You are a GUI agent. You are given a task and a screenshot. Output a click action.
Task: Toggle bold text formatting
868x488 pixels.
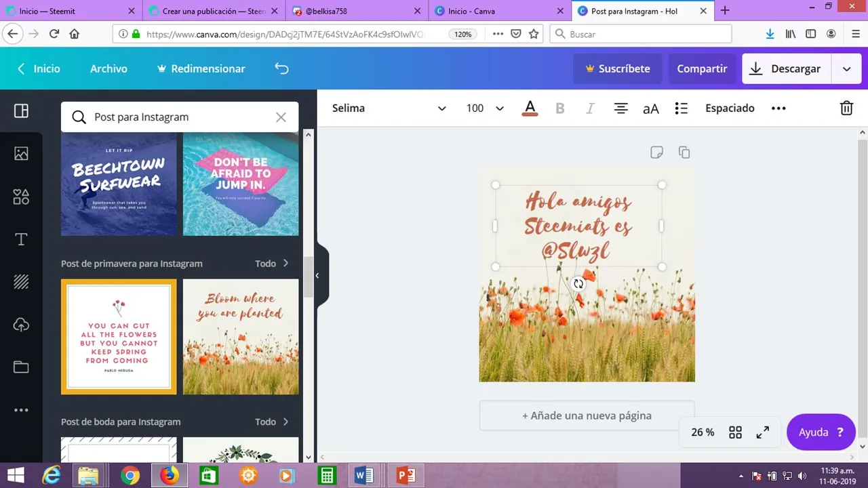coord(560,108)
